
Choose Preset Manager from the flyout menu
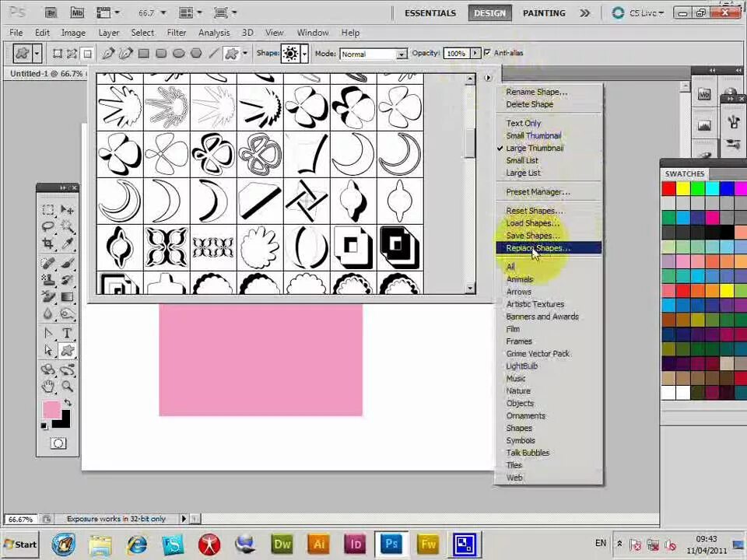coord(549,192)
